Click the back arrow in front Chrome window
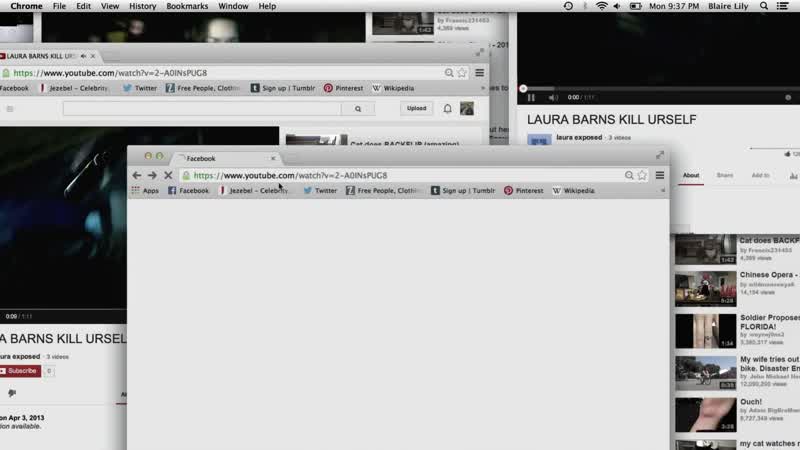Screen dimensions: 800x450 136,175
